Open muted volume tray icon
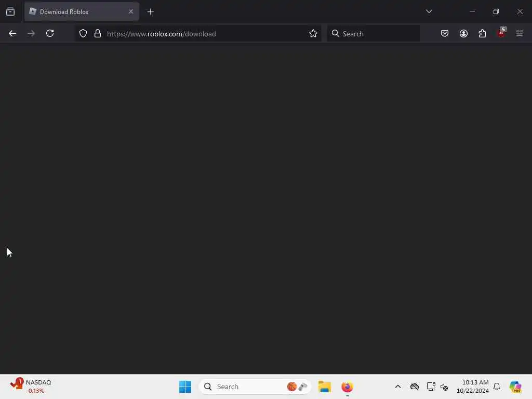532x399 pixels. (x=444, y=387)
